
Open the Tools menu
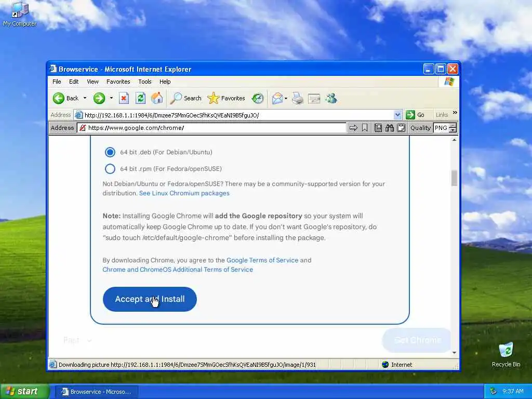[145, 82]
